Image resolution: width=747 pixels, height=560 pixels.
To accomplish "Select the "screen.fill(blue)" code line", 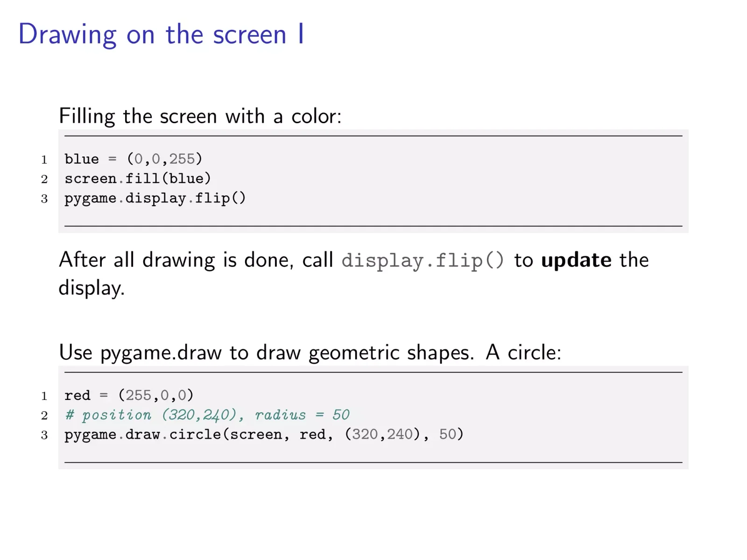I will 138,178.
